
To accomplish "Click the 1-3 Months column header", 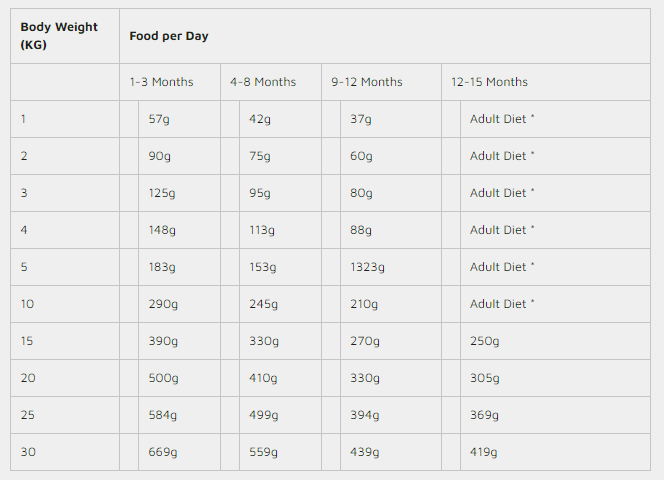I will (161, 82).
